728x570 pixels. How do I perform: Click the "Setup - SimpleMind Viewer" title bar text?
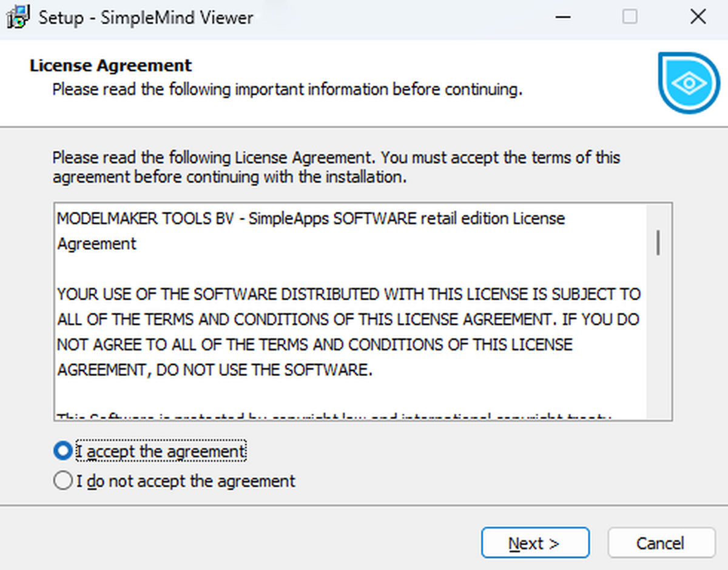[x=146, y=17]
